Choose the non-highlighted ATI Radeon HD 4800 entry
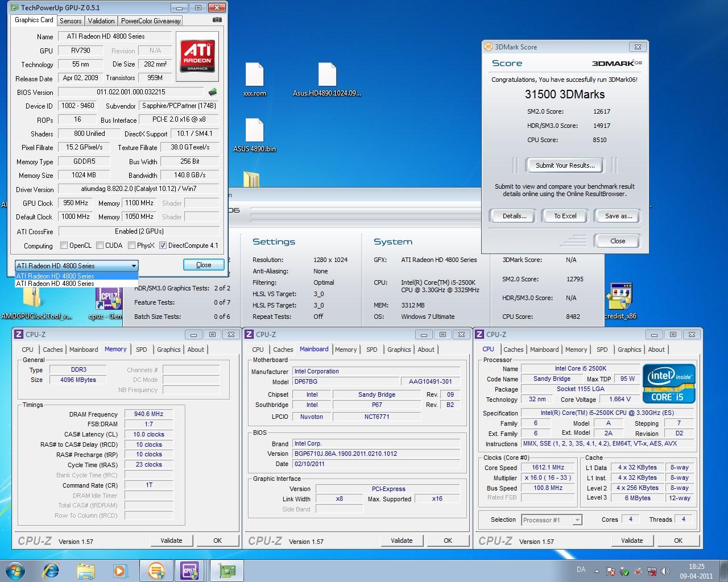This screenshot has height=582, width=728. click(76, 283)
